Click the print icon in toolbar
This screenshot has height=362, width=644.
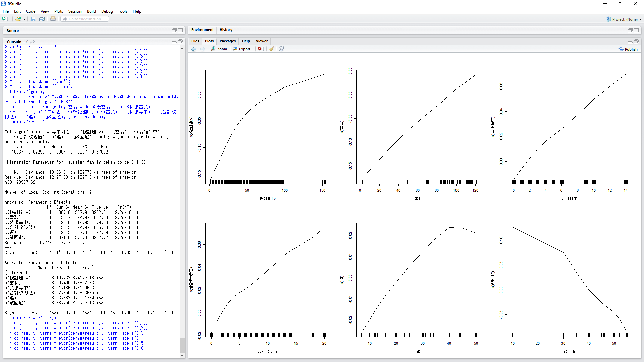[x=53, y=19]
